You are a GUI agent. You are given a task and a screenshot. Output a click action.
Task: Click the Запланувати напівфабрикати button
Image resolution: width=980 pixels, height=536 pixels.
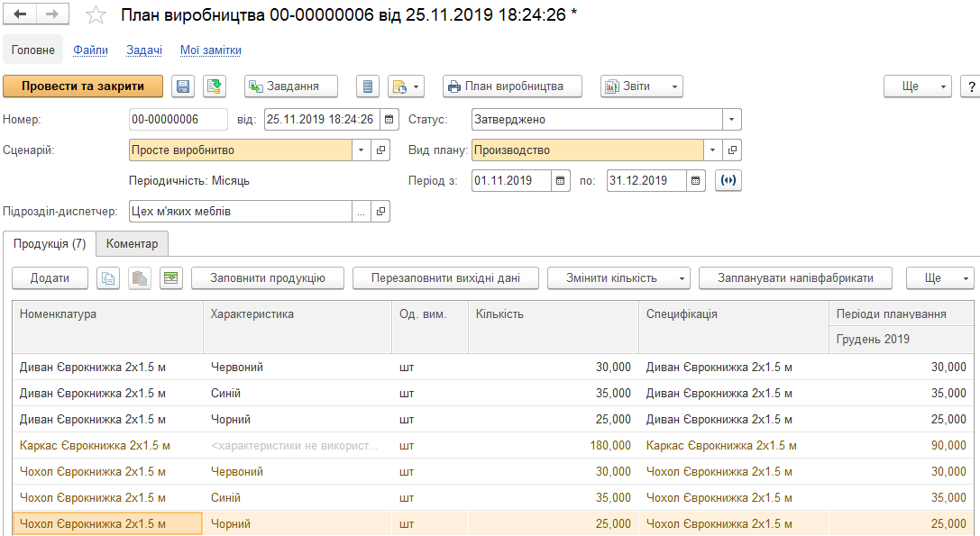[795, 278]
